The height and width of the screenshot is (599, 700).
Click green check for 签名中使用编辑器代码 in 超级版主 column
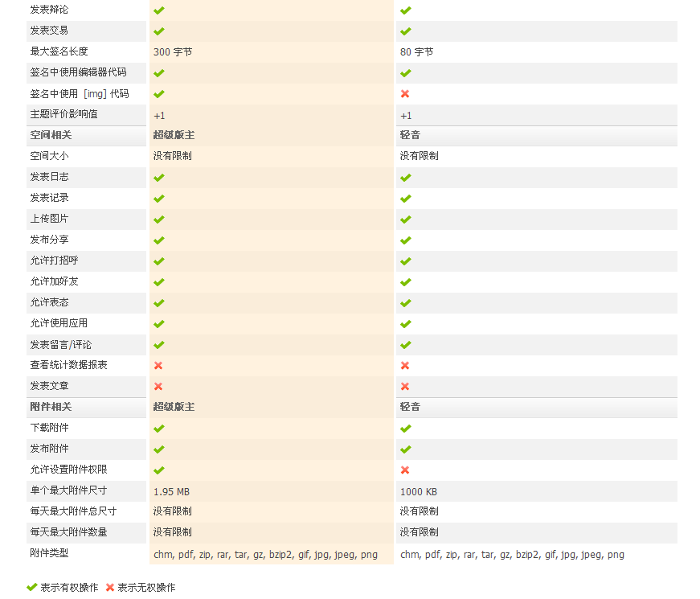click(x=159, y=73)
